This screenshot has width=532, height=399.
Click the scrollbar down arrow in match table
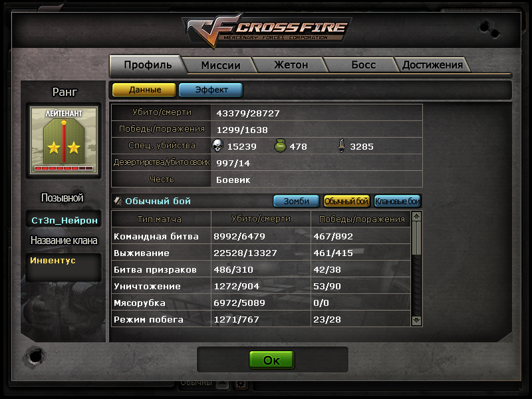tap(416, 321)
